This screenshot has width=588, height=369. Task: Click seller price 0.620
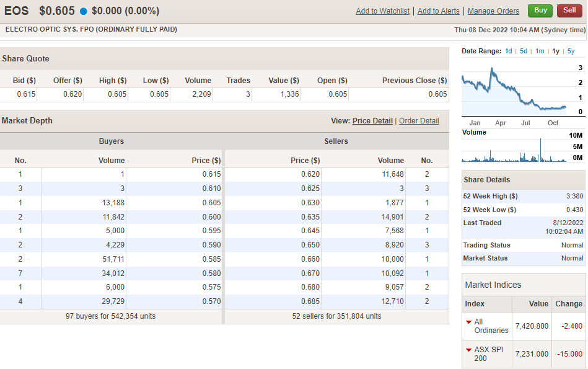pos(310,174)
